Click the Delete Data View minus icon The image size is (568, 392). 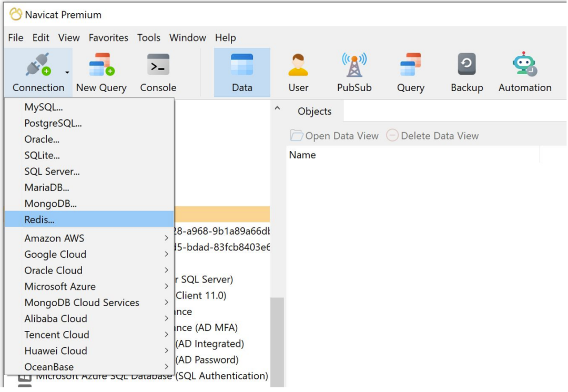point(392,136)
